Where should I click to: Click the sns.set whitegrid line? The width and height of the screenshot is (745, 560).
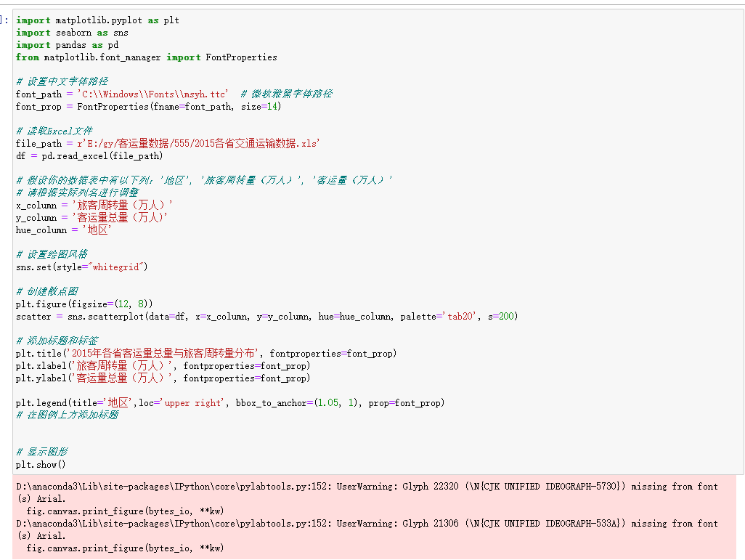click(x=87, y=267)
